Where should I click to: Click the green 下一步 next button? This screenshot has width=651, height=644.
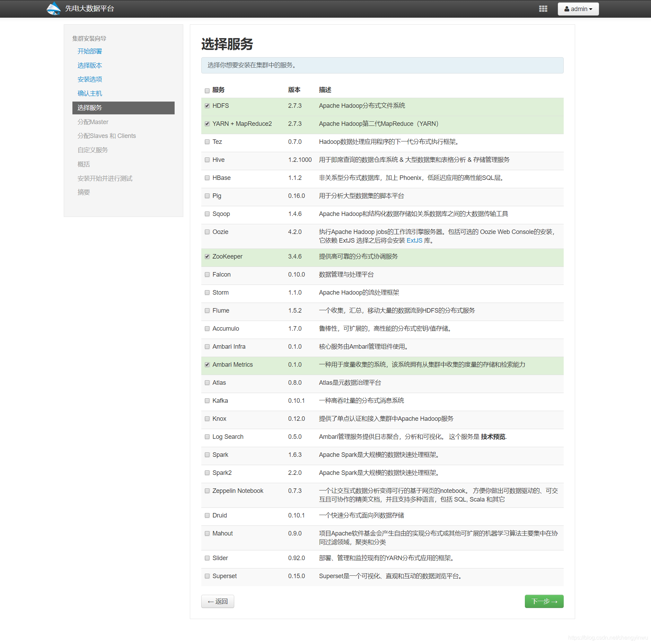pos(544,601)
